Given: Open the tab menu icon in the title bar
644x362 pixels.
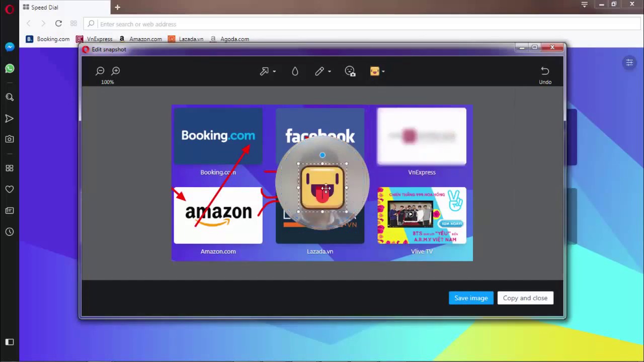Looking at the screenshot, I should pyautogui.click(x=584, y=5).
